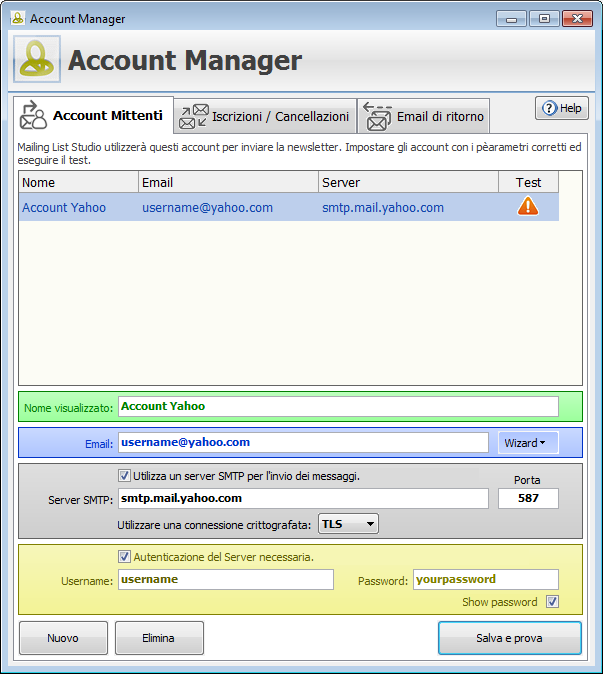
Task: Open Help
Action: pyautogui.click(x=562, y=108)
